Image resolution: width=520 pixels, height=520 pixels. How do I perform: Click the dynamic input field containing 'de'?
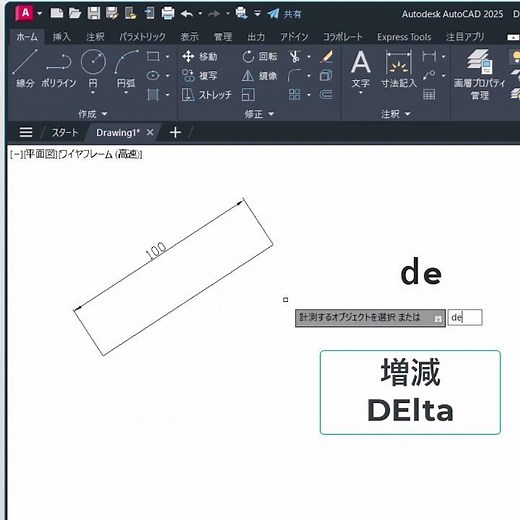click(465, 317)
